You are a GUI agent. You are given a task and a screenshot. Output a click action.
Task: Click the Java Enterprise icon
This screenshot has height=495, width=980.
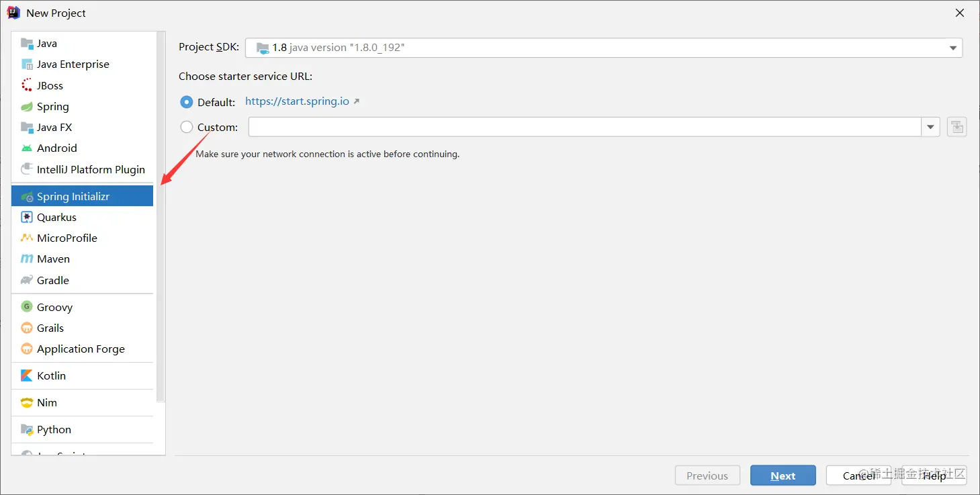point(27,64)
